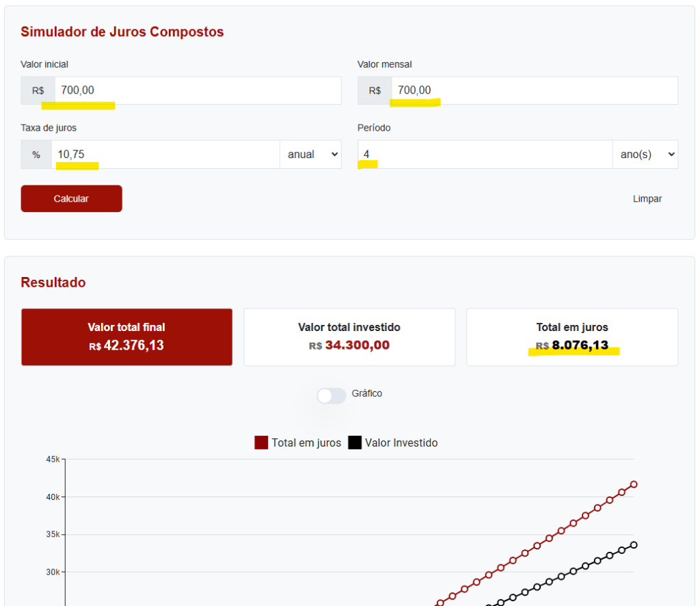Screen dimensions: 700x606
Task: Click the R$ 42.376,13 value
Action: pos(126,345)
